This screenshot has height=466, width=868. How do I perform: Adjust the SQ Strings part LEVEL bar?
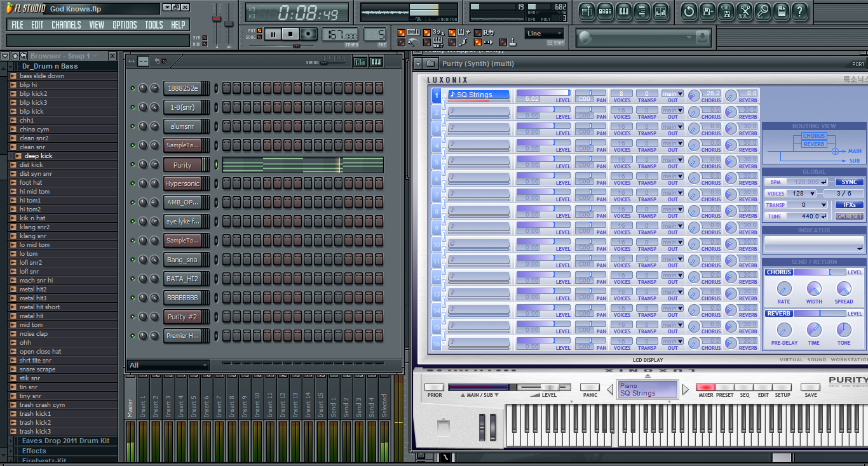pos(543,93)
